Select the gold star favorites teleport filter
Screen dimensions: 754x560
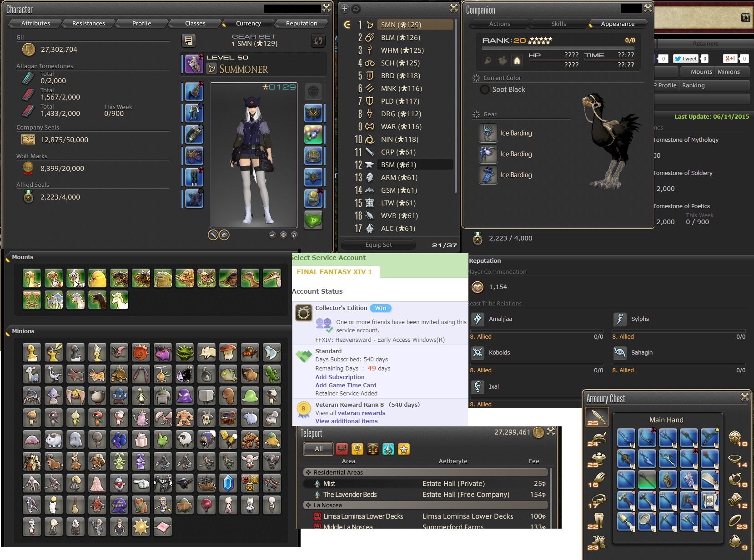point(404,449)
